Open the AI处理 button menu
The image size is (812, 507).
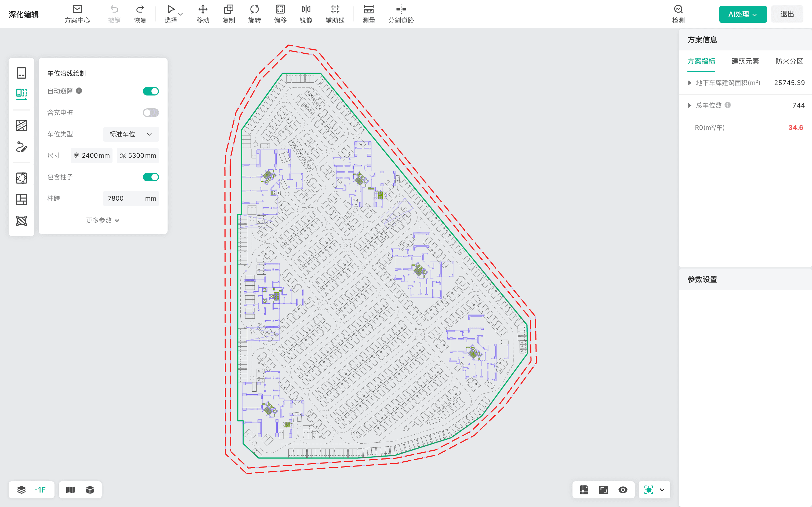pos(742,14)
